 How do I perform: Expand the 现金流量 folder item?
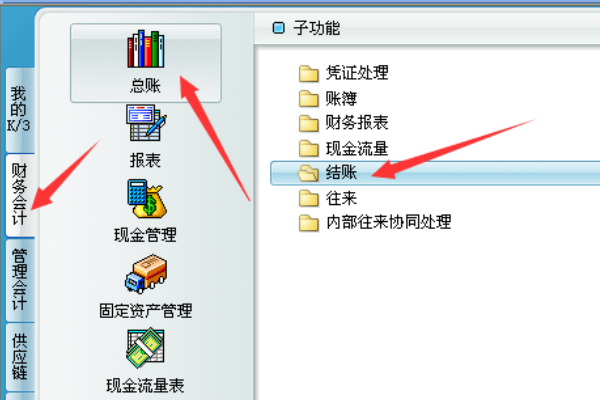343,148
